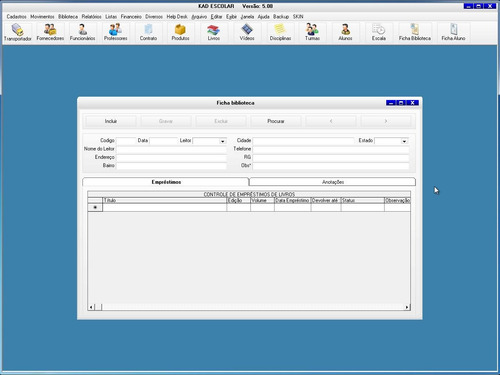The image size is (500, 375).
Task: Open the Escala toolbar icon
Action: coord(379,32)
